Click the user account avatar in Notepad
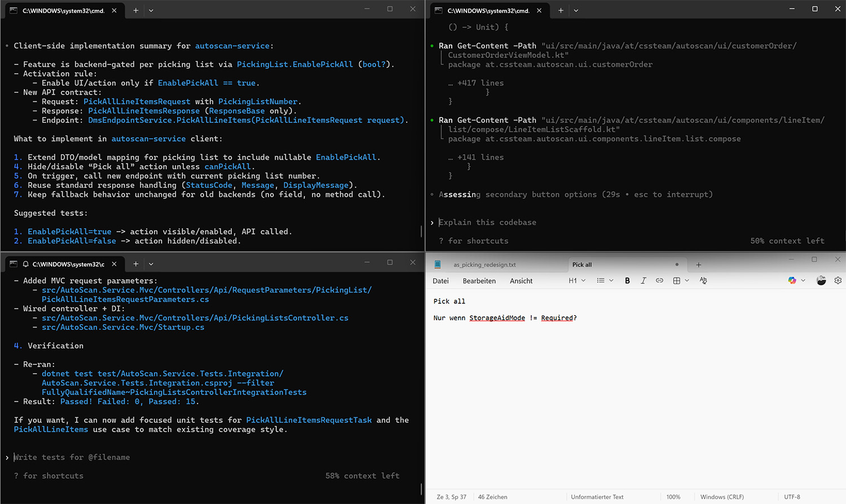The height and width of the screenshot is (504, 846). (x=821, y=281)
